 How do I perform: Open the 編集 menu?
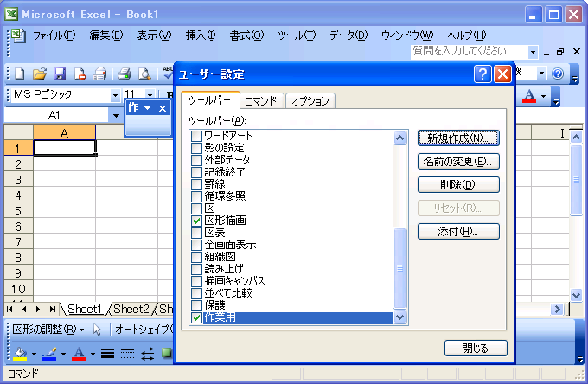pyautogui.click(x=106, y=35)
